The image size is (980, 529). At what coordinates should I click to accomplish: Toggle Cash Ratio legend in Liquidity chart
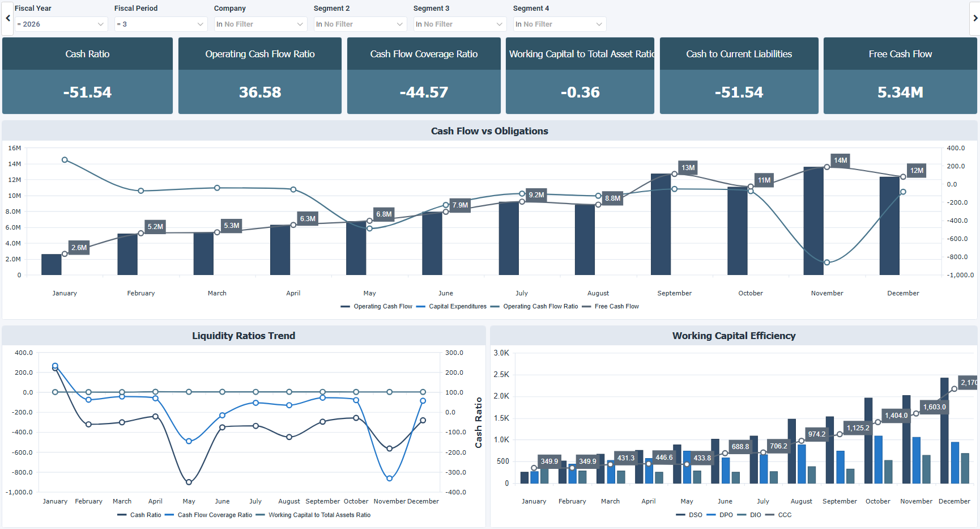click(x=139, y=515)
